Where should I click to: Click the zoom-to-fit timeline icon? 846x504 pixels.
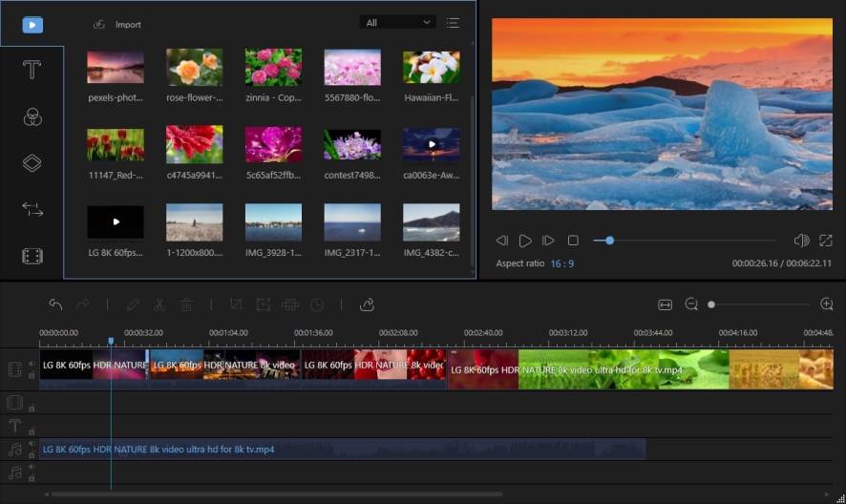click(x=666, y=304)
